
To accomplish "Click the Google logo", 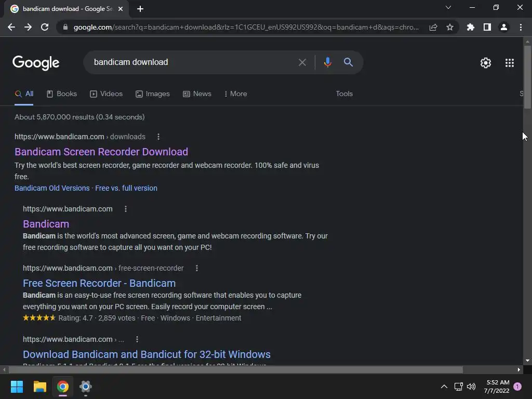I will (36, 63).
